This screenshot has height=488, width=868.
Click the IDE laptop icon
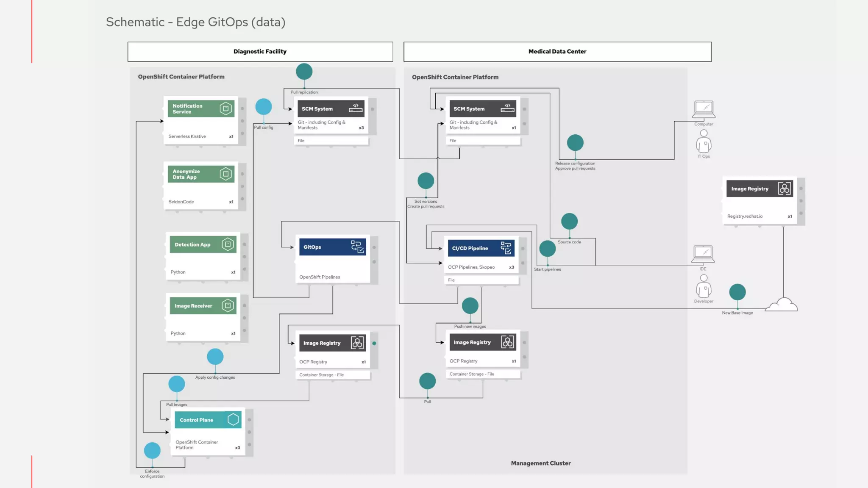pos(703,254)
